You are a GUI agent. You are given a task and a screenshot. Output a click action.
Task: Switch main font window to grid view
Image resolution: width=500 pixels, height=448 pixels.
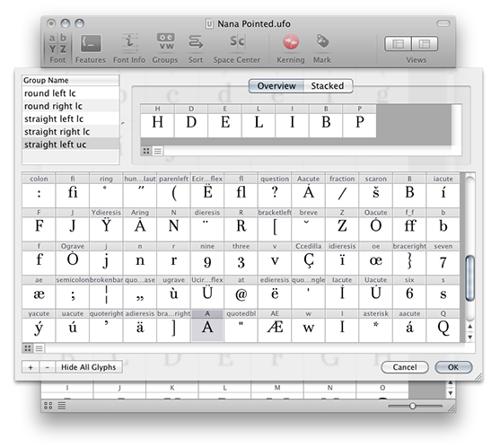point(48,406)
